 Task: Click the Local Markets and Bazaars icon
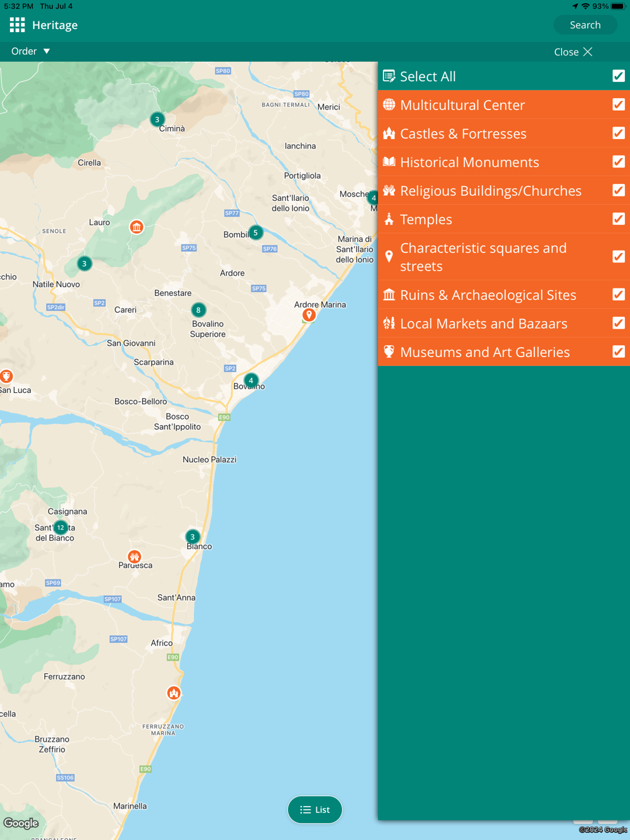389,323
